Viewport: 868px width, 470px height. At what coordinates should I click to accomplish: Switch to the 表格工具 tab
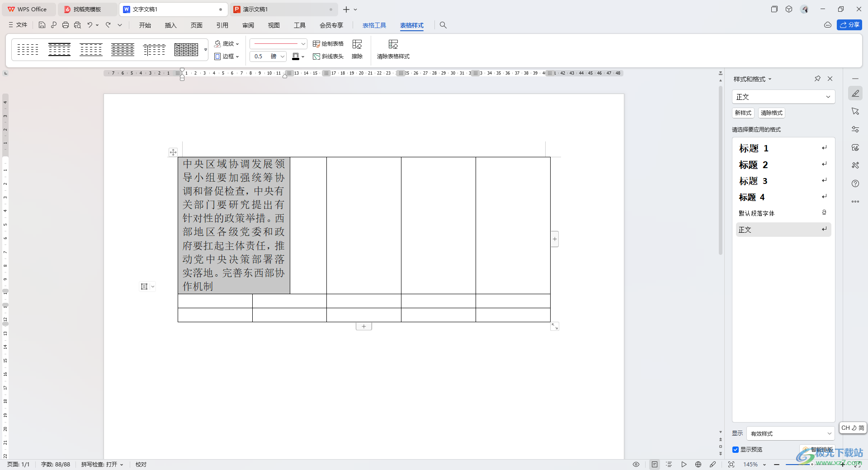[x=374, y=25]
